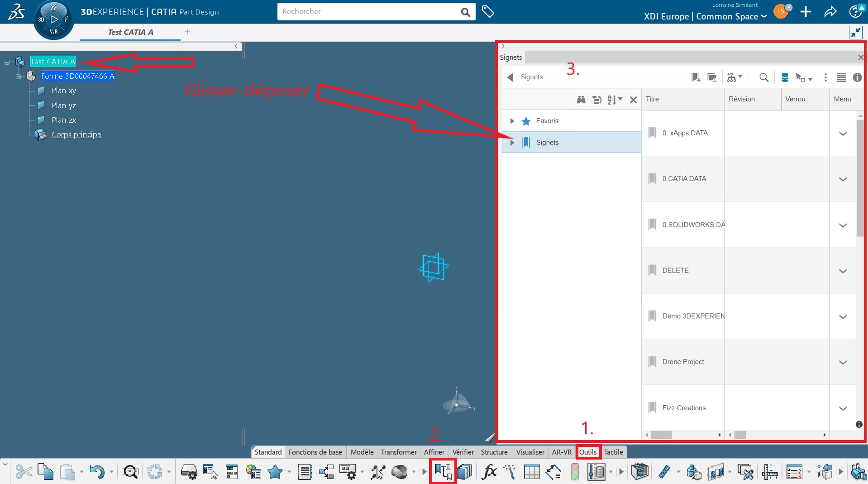868x484 pixels.
Task: Toggle the database filter icon in Signets toolbar
Action: tap(785, 77)
